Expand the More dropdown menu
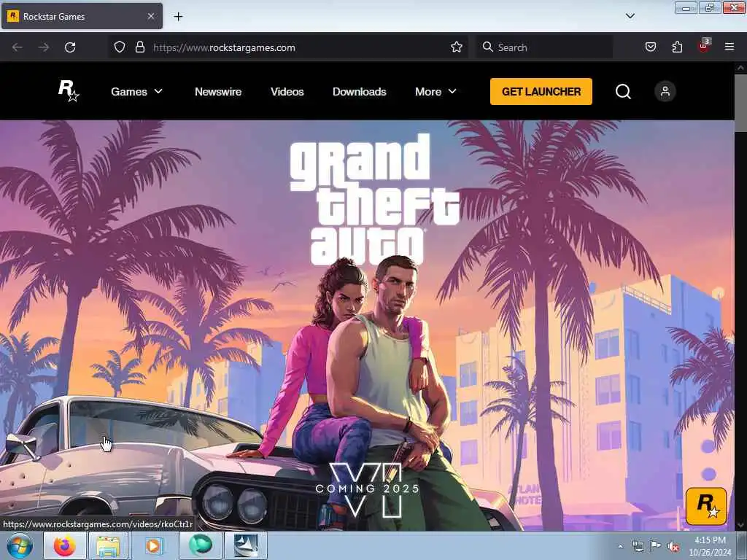Viewport: 747px width, 560px height. 436,91
